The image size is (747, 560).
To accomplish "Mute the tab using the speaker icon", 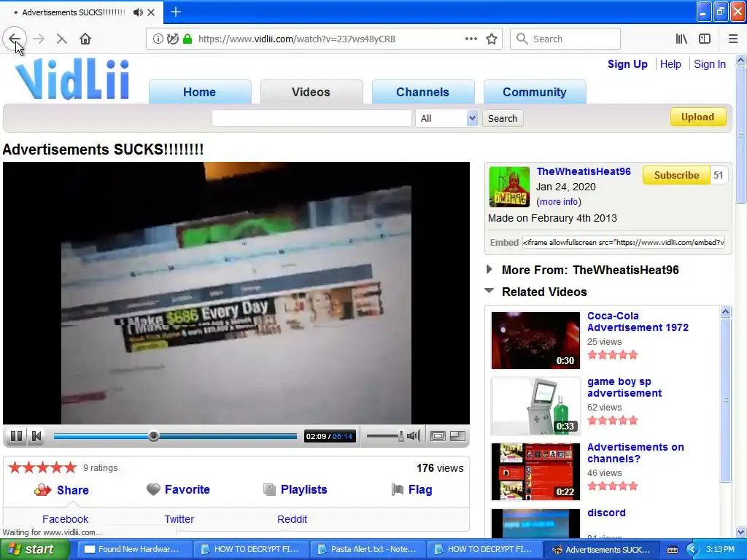I will (x=138, y=12).
